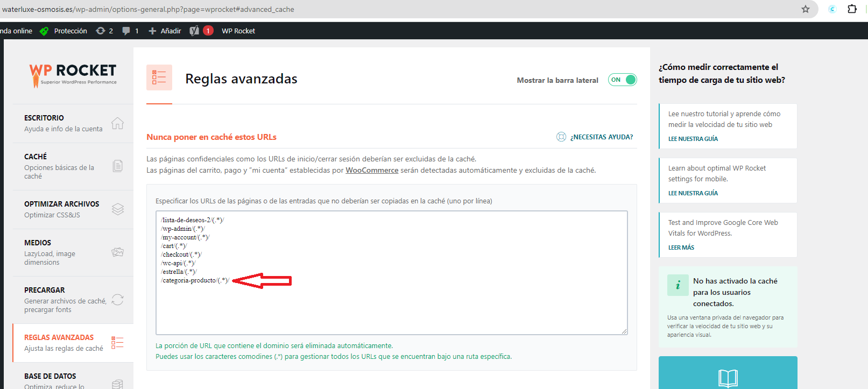Click Lee Nuestra Guía for mobile settings
This screenshot has height=389, width=868.
[x=693, y=193]
